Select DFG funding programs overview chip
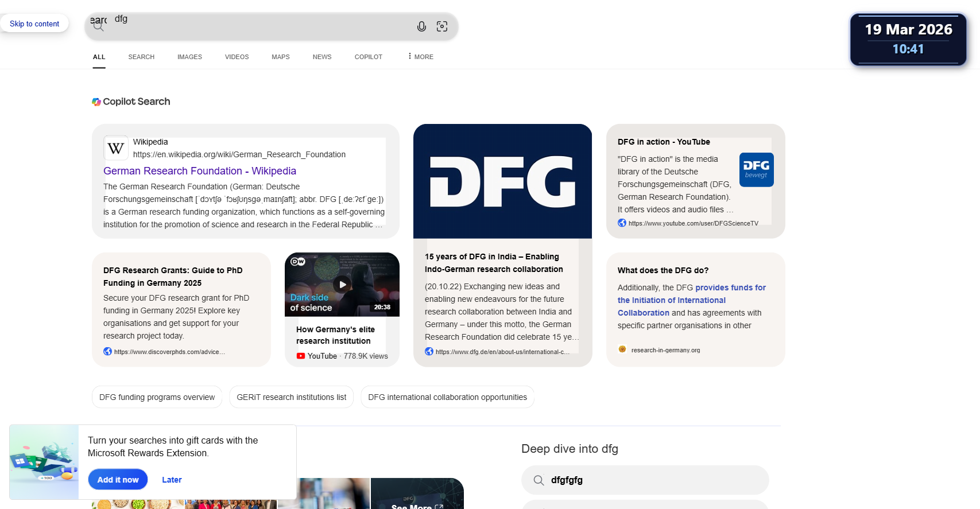Viewport: 980px width, 509px height. click(x=157, y=397)
